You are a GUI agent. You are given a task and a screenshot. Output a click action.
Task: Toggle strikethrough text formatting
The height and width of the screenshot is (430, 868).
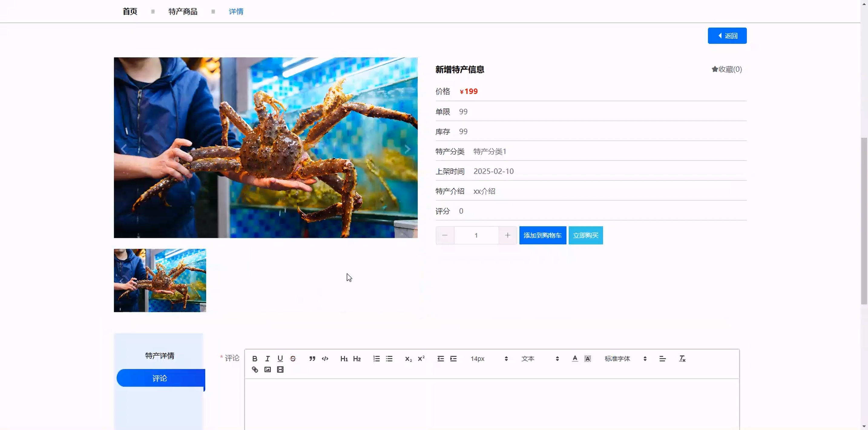293,359
